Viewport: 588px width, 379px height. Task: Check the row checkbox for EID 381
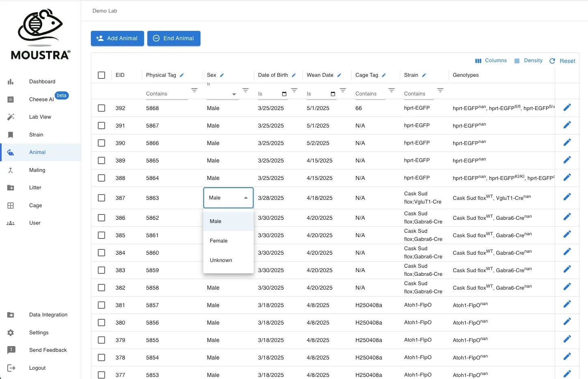(101, 305)
